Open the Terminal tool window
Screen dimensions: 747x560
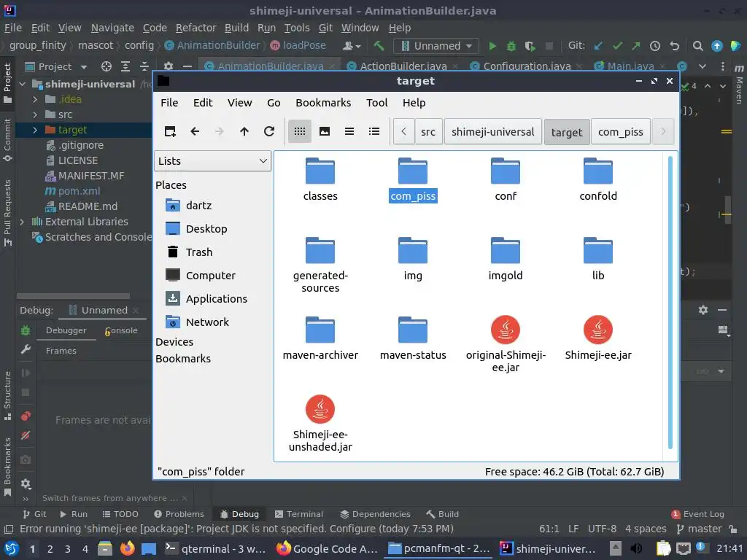299,514
